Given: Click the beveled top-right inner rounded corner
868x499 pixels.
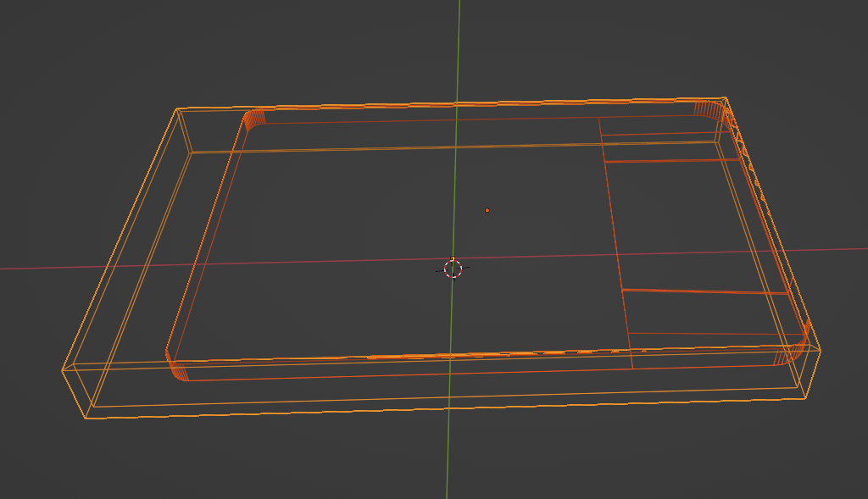Looking at the screenshot, I should (x=710, y=110).
